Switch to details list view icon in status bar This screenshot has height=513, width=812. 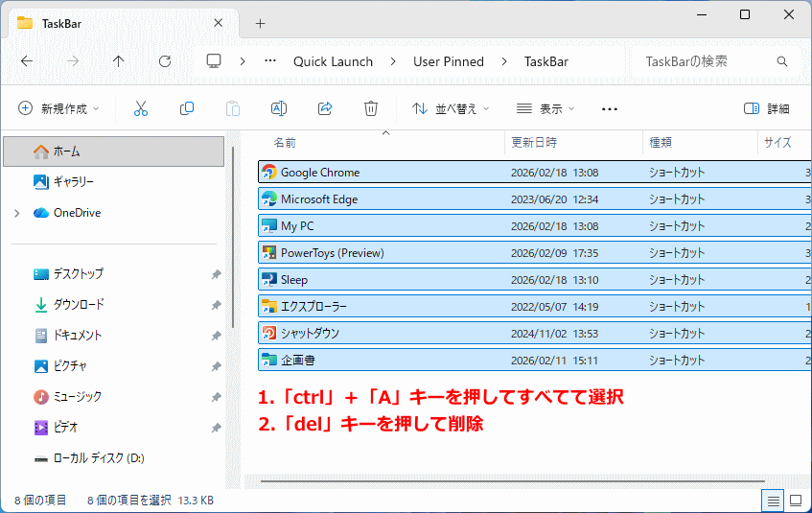coord(773,501)
